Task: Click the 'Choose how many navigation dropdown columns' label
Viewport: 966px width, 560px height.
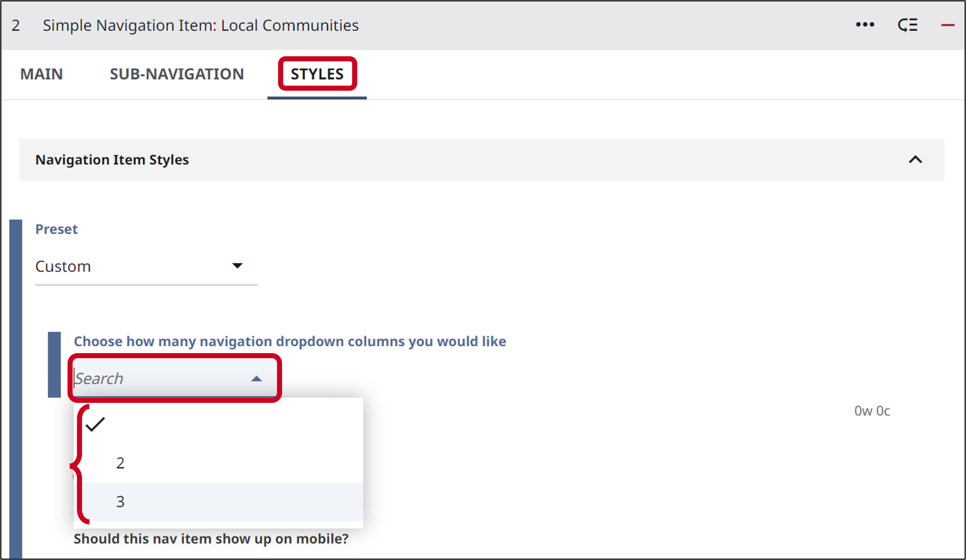Action: (290, 342)
